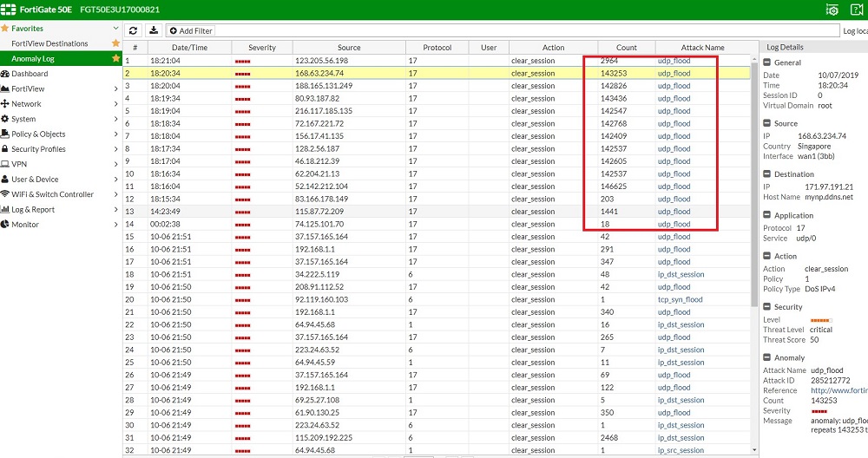Sort by the Source column header
The image size is (868, 458).
(349, 48)
